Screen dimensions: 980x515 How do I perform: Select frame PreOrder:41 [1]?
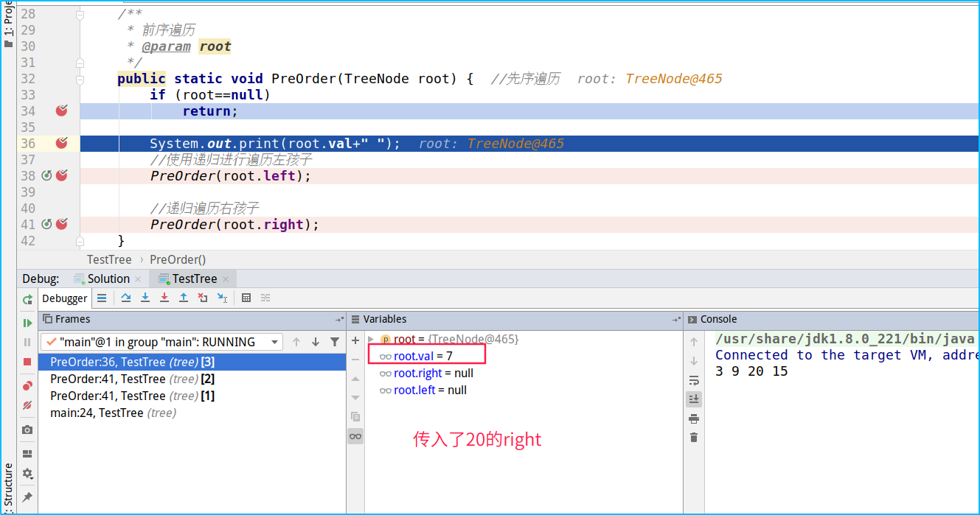click(192, 396)
